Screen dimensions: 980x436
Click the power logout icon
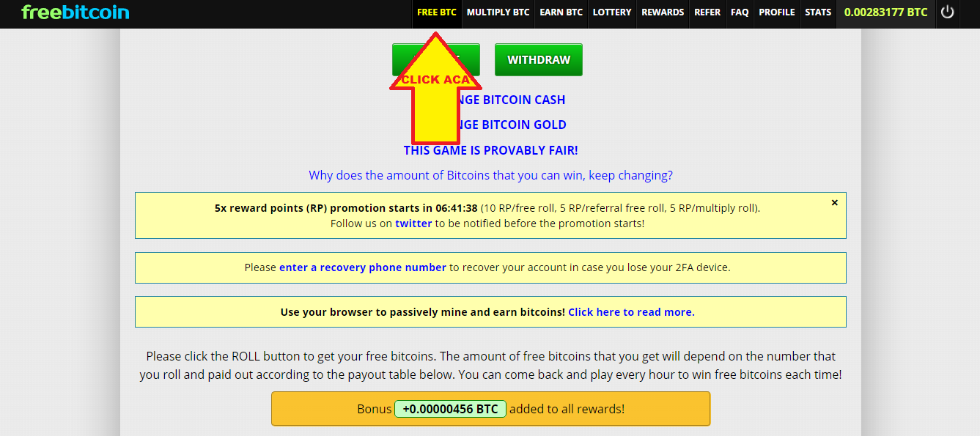click(x=948, y=12)
